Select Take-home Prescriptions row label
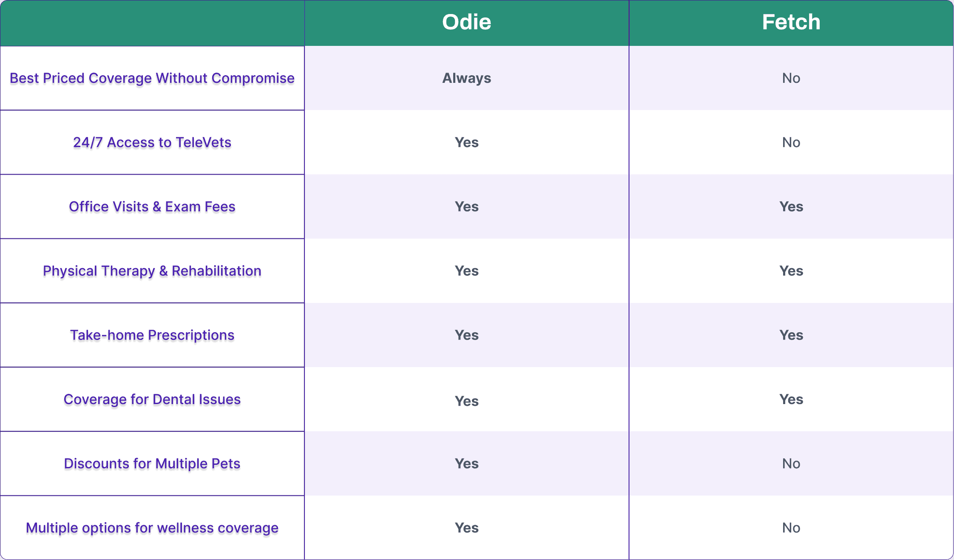954x560 pixels. click(x=152, y=335)
